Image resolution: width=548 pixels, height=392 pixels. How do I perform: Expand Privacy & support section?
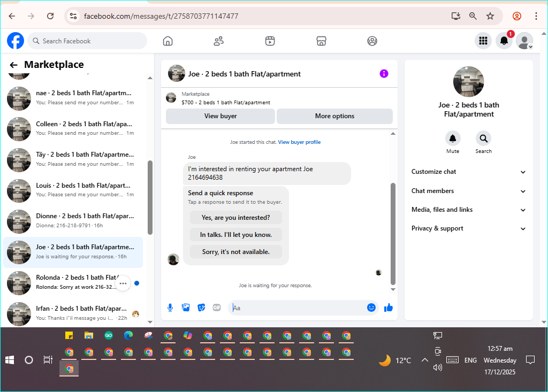[469, 228]
